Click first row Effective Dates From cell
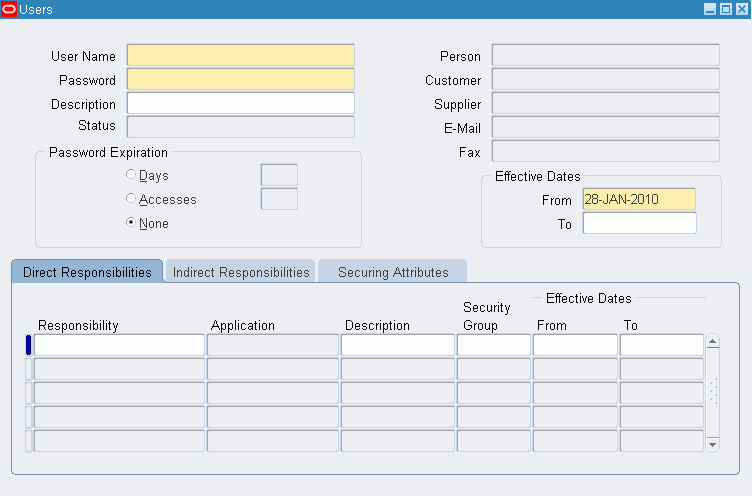The width and height of the screenshot is (752, 496). tap(575, 345)
